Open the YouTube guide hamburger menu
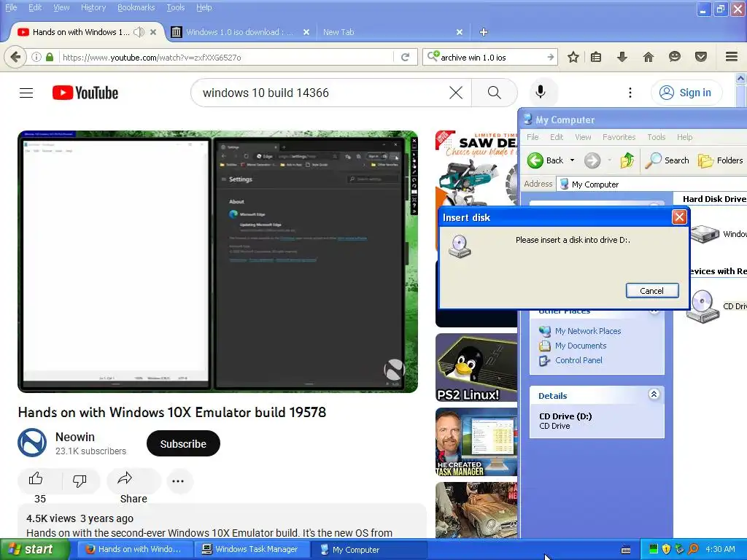This screenshot has height=560, width=747. [x=26, y=93]
